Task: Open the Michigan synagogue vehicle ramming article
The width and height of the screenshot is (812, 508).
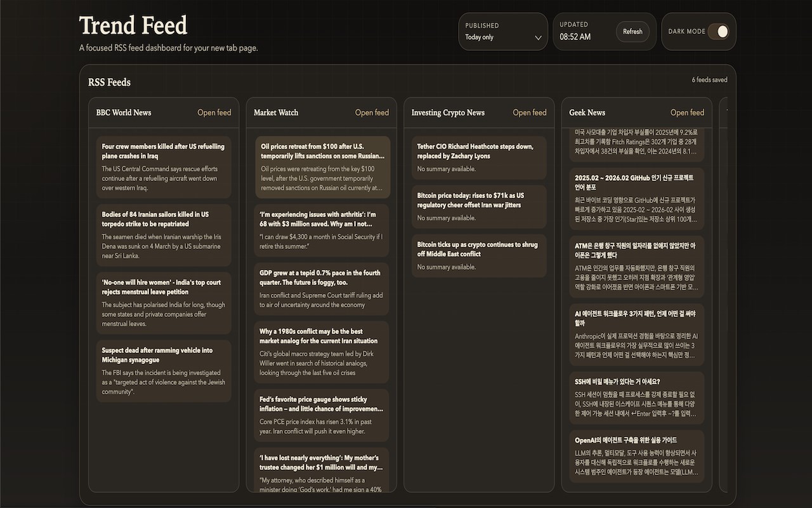Action: click(x=164, y=371)
